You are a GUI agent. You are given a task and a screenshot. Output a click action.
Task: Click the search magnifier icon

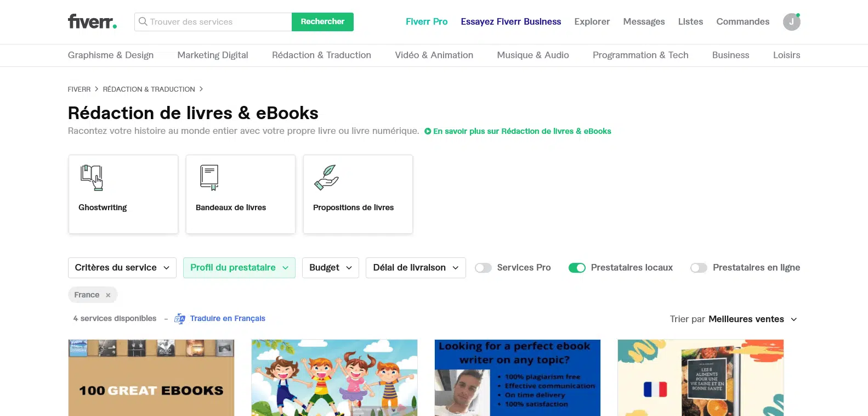[143, 21]
